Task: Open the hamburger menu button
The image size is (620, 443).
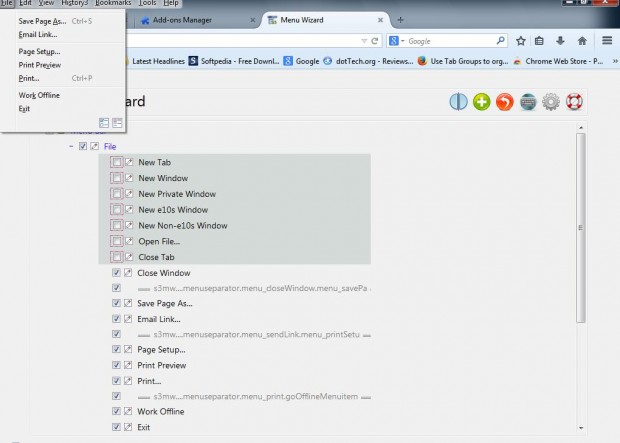Action: (x=607, y=41)
